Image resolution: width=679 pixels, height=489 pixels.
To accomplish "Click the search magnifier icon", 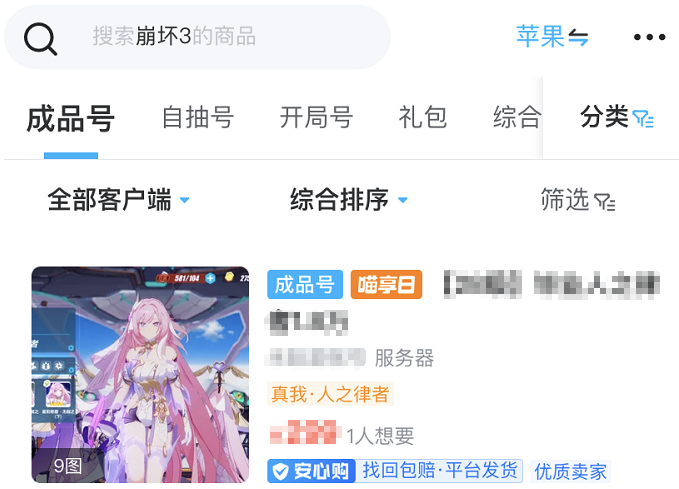I will [x=40, y=39].
